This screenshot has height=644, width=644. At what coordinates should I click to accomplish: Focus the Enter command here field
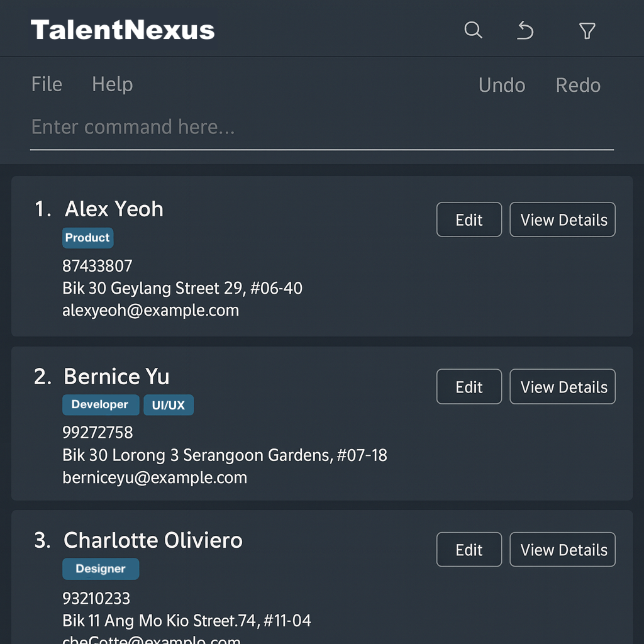[x=321, y=128]
